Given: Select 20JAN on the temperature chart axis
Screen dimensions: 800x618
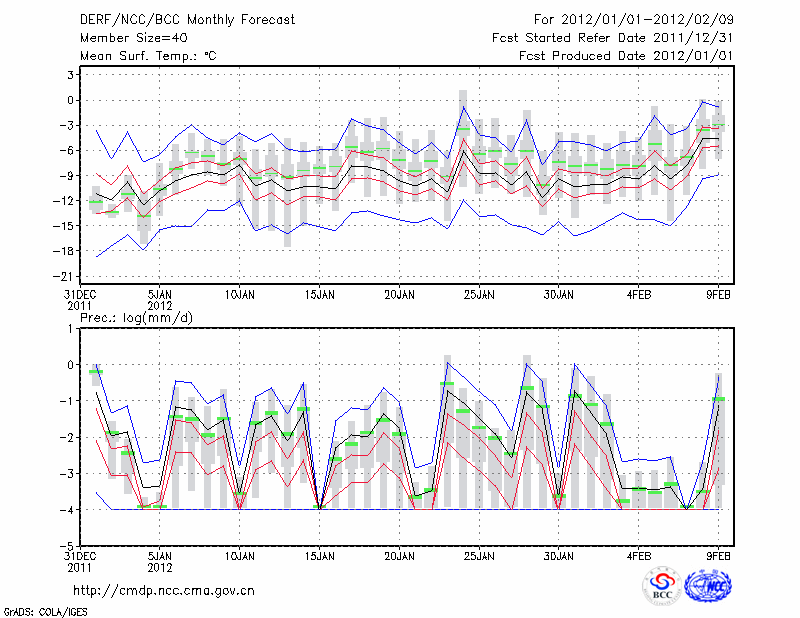Looking at the screenshot, I should click(399, 296).
